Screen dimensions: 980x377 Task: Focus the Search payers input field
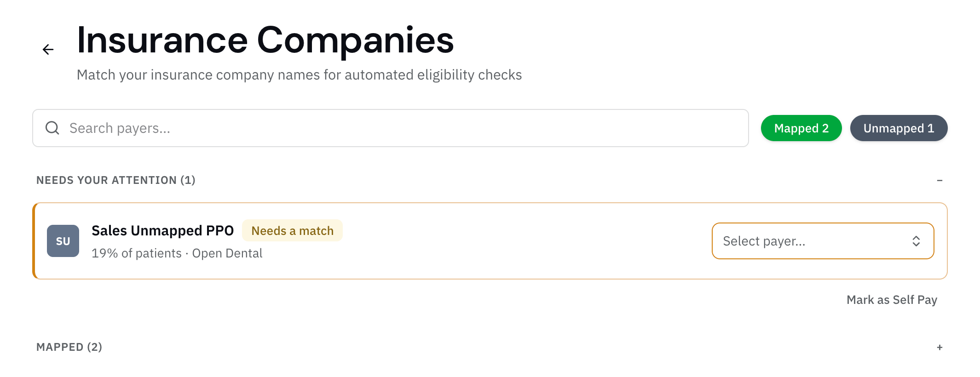coord(390,128)
